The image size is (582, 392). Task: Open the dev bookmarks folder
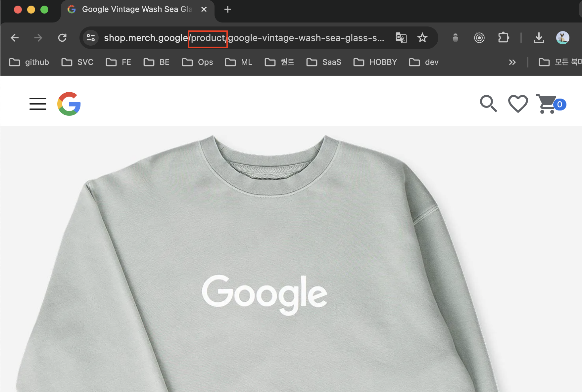point(424,62)
